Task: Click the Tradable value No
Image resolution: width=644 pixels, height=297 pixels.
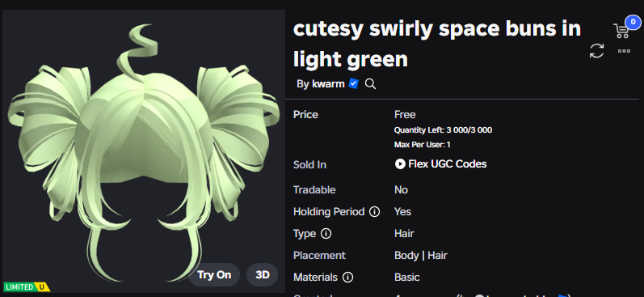Action: tap(401, 190)
